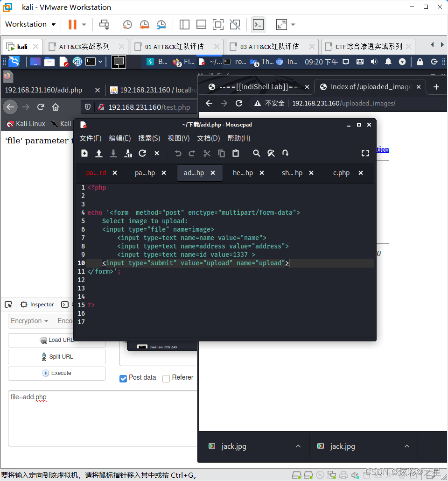448x481 pixels.
Task: Toggle fullscreen icon in Mousepad toolbar
Action: pos(365,153)
